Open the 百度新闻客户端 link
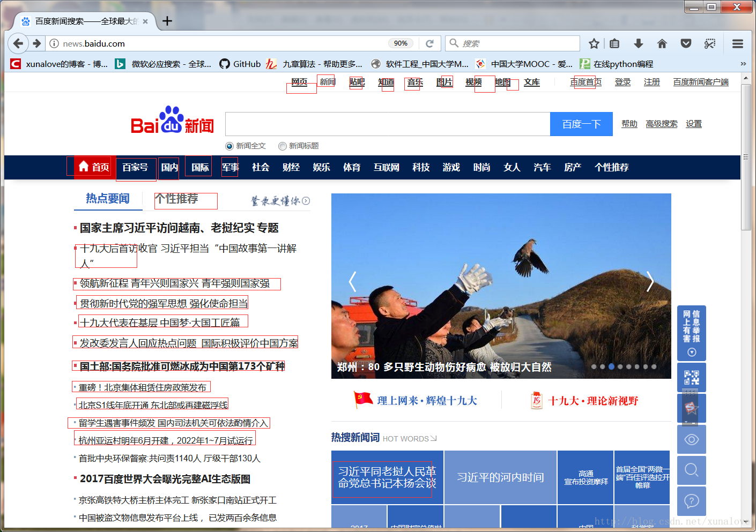The image size is (756, 532). (701, 81)
